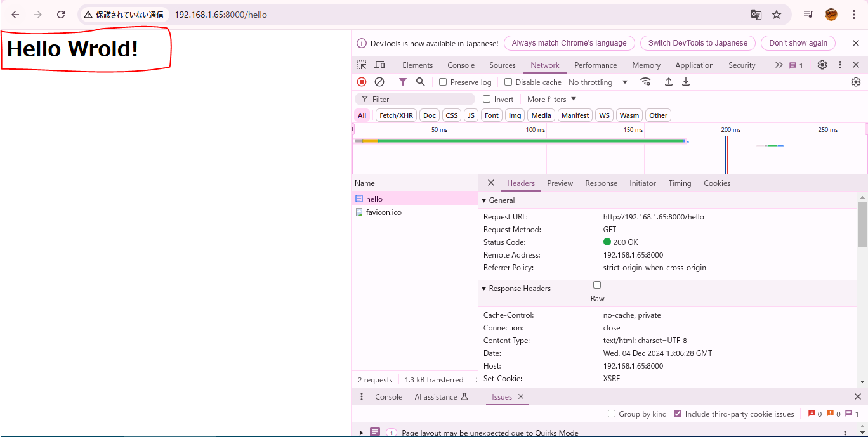This screenshot has height=437, width=868.
Task: Open DevTools settings gear
Action: coord(822,65)
